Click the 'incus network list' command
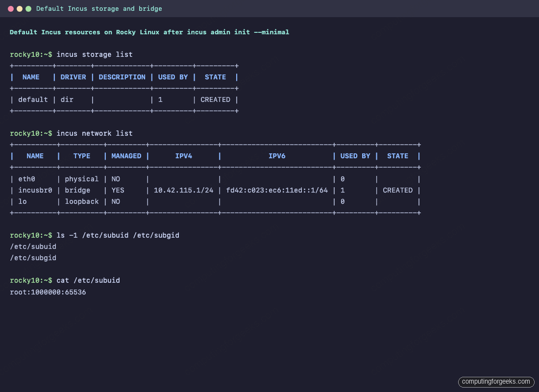This screenshot has height=392, width=539. 95,133
